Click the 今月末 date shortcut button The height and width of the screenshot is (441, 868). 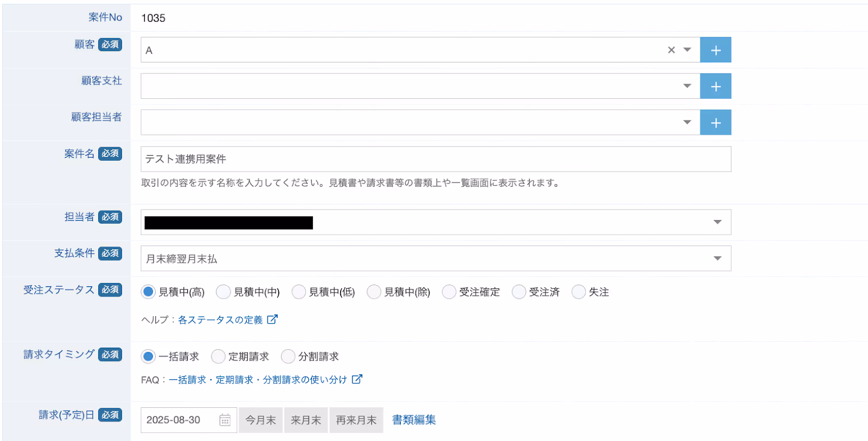click(x=260, y=420)
